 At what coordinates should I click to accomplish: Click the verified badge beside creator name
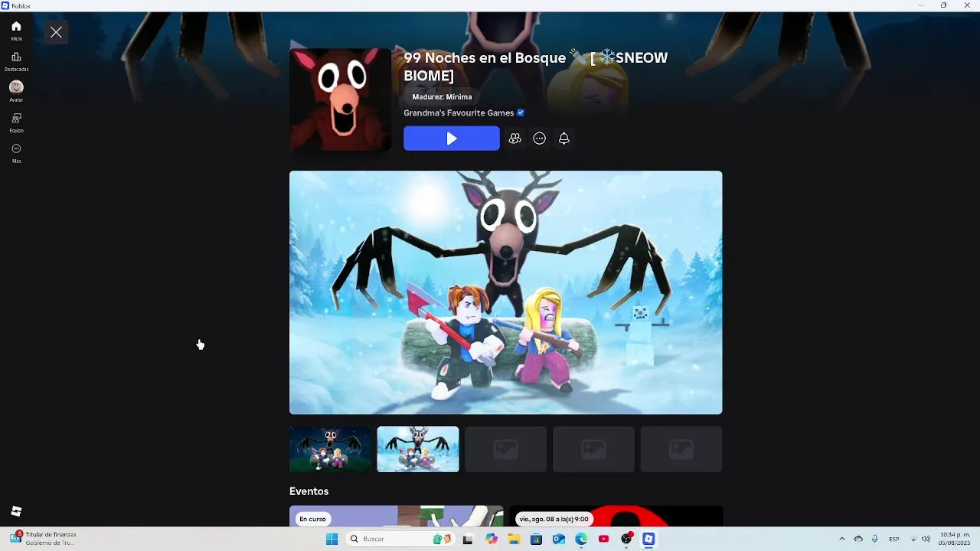521,112
